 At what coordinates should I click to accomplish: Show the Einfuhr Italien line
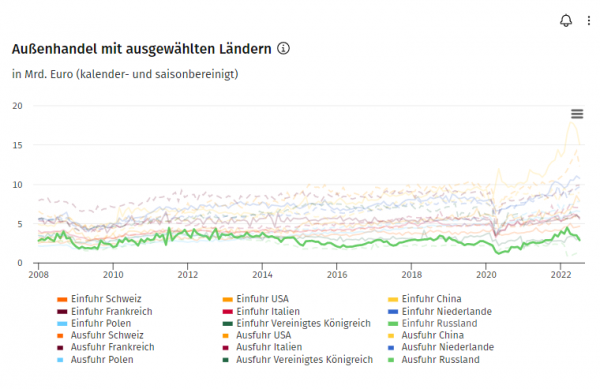click(261, 311)
